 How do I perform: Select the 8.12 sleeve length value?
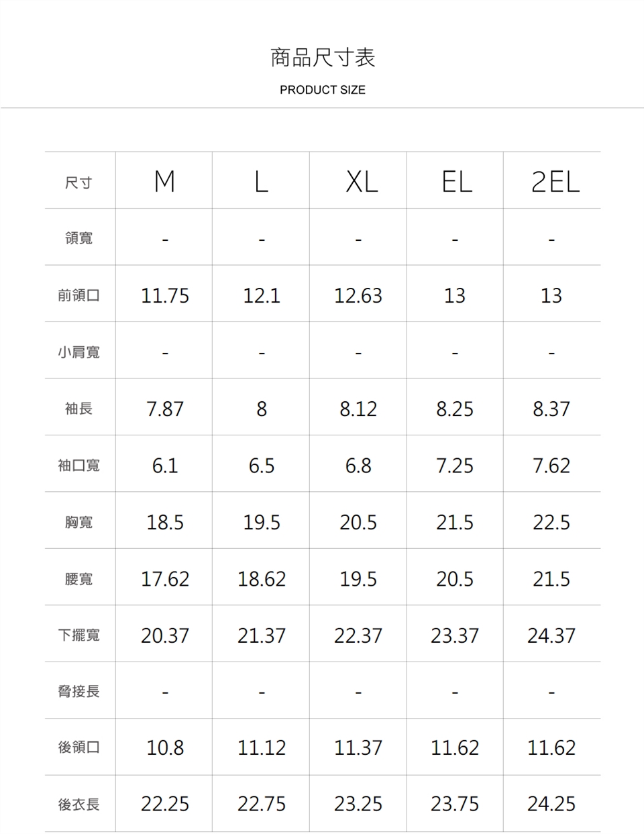358,409
